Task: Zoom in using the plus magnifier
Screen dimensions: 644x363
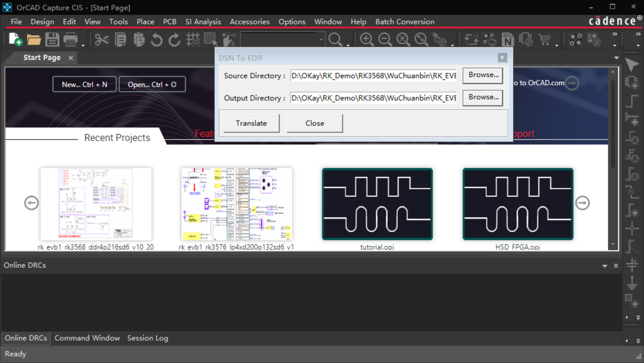Action: pos(367,40)
